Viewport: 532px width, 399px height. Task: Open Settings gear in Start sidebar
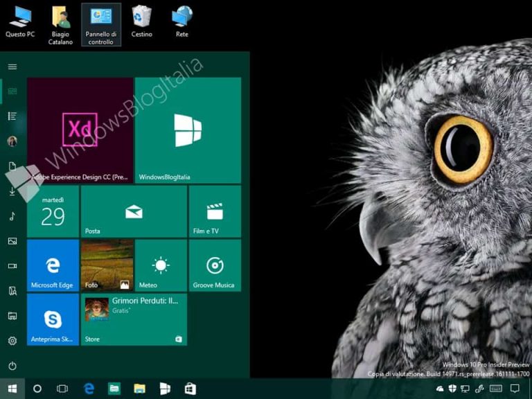(12, 341)
